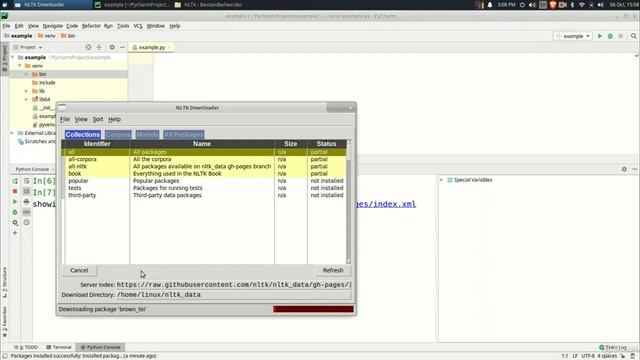Debug the example configuration

[x=610, y=36]
